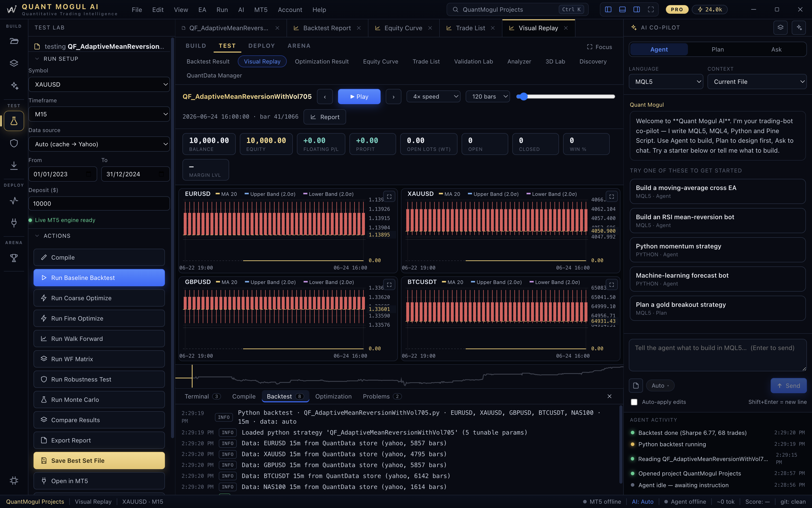Switch to the Terminal log tab

pyautogui.click(x=202, y=396)
